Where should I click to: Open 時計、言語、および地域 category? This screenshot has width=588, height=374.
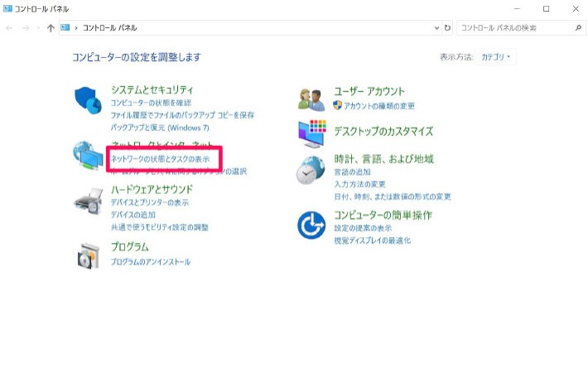pyautogui.click(x=384, y=159)
